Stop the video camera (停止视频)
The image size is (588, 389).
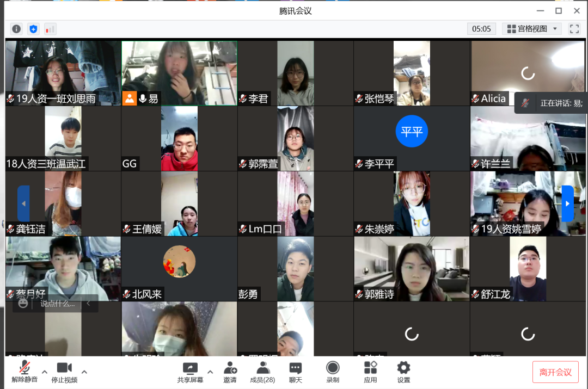[x=64, y=372]
